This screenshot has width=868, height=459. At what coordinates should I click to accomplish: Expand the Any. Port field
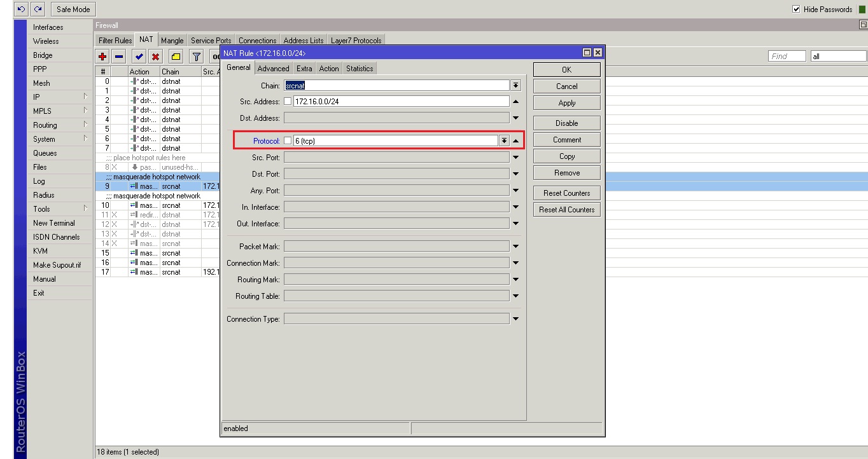click(515, 191)
